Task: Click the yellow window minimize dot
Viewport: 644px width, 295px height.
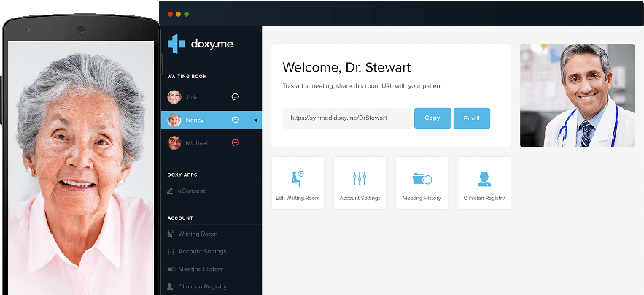Action: [x=178, y=14]
